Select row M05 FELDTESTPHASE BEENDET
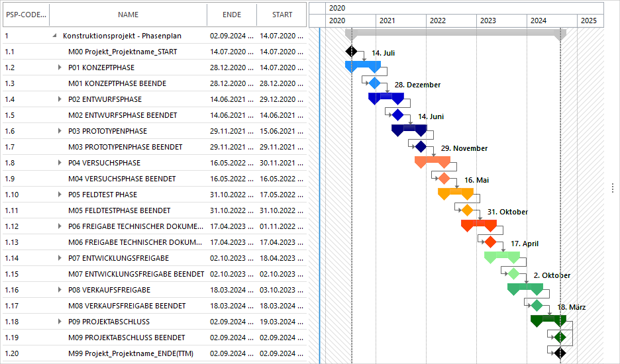620x364 pixels. click(154, 210)
